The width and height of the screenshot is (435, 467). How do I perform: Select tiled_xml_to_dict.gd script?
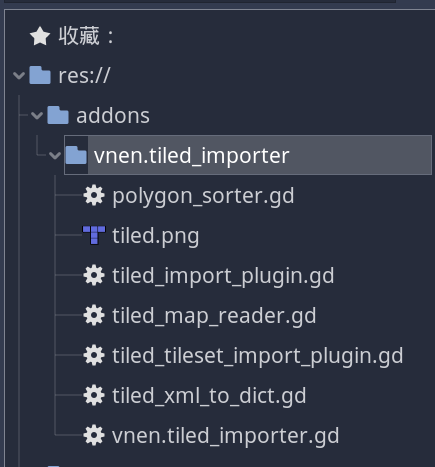coord(209,396)
